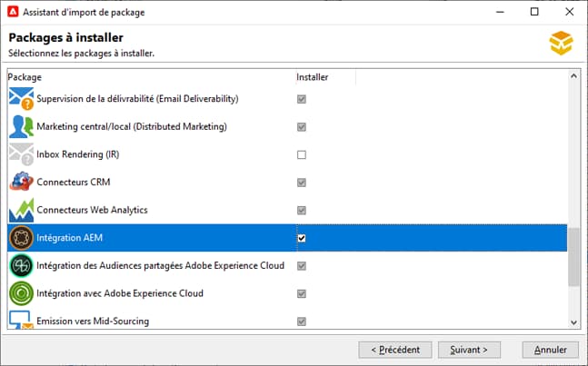
Task: Close the Assistant d'import de package window
Action: coord(570,12)
